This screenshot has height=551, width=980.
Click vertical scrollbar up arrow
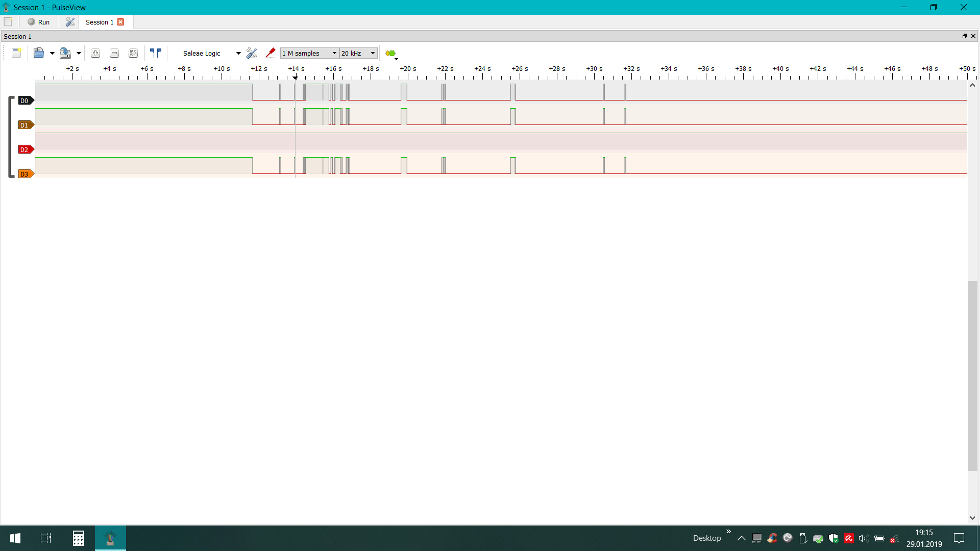[x=972, y=85]
